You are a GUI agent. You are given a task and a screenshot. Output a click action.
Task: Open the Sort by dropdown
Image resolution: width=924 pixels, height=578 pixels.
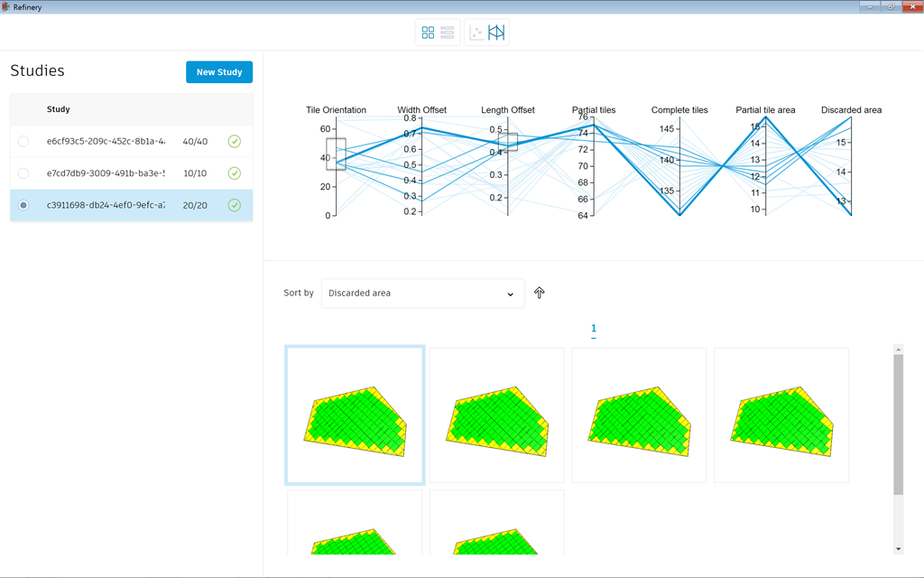pyautogui.click(x=422, y=294)
